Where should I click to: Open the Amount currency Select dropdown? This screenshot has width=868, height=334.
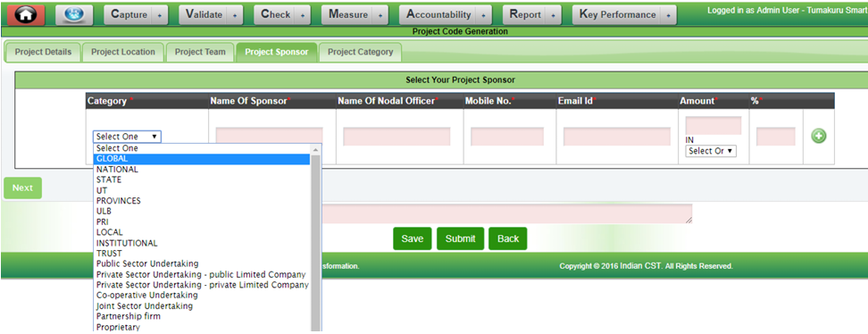coord(711,151)
